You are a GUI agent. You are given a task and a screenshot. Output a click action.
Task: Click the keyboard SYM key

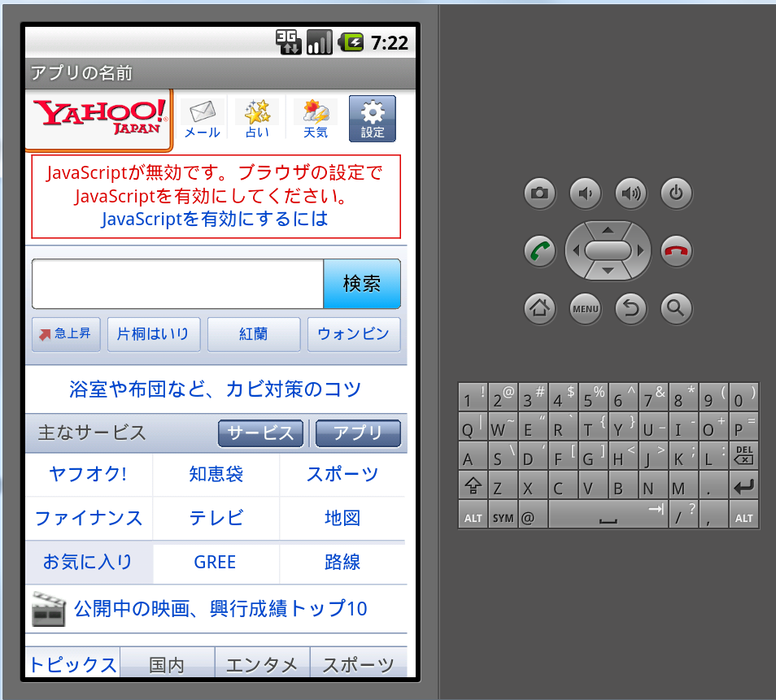(x=503, y=515)
